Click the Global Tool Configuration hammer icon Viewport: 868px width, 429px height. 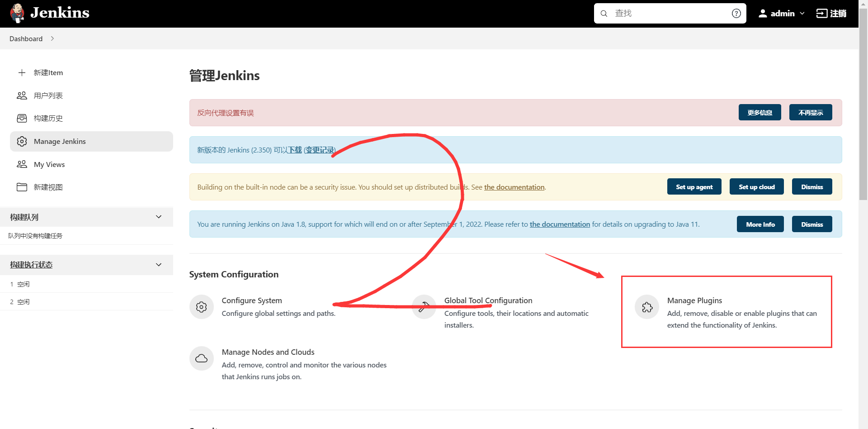tap(424, 307)
